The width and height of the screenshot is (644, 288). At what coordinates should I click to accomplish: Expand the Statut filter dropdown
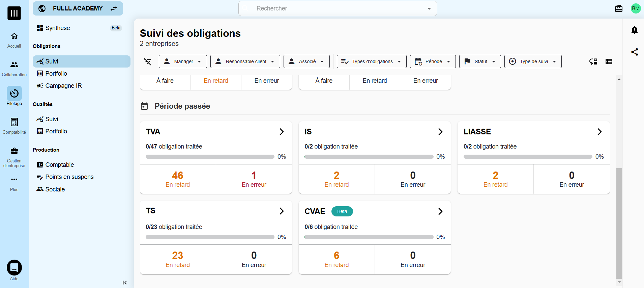[x=479, y=61]
